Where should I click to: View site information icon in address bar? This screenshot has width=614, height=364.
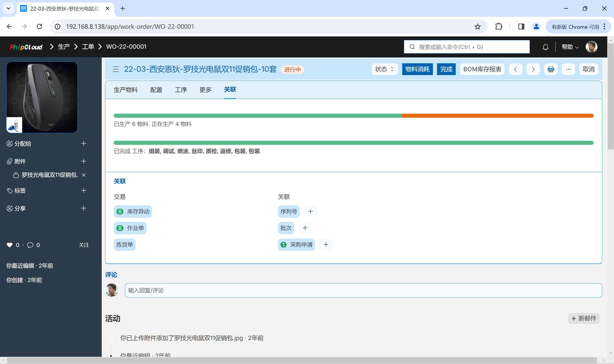(x=57, y=26)
